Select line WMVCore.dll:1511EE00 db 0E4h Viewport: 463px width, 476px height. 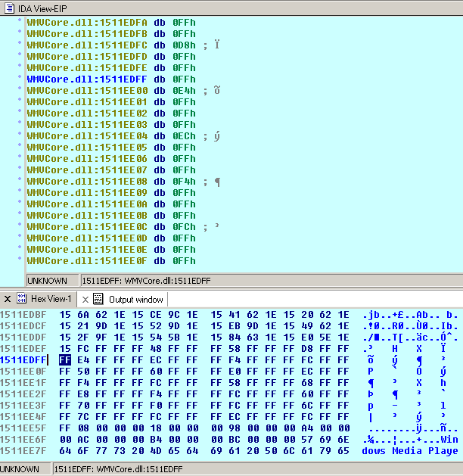pos(123,91)
